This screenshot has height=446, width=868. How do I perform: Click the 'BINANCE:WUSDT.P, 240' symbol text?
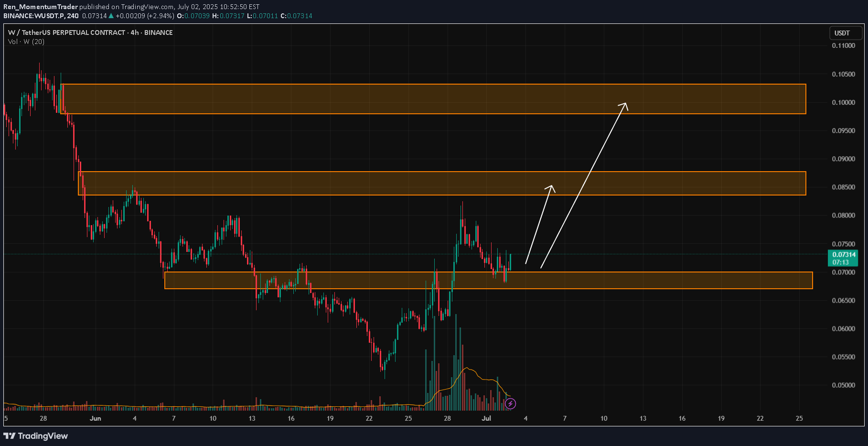(41, 16)
